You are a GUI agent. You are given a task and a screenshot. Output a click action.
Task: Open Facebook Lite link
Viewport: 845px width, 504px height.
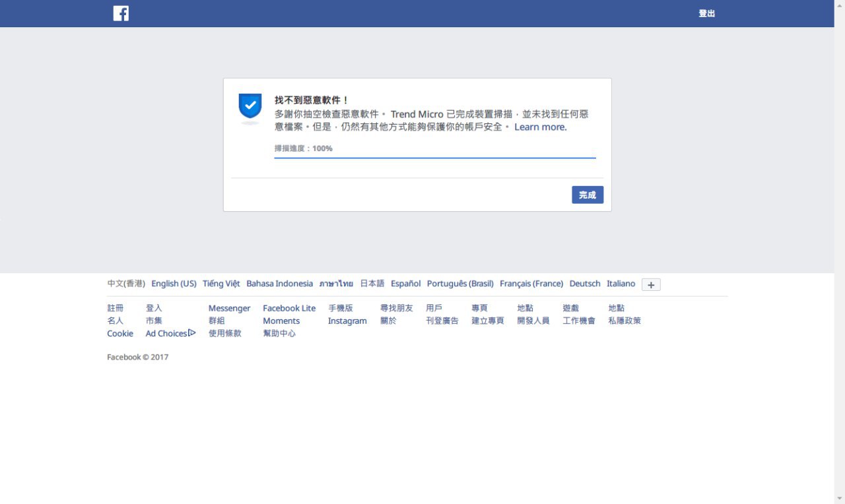289,308
